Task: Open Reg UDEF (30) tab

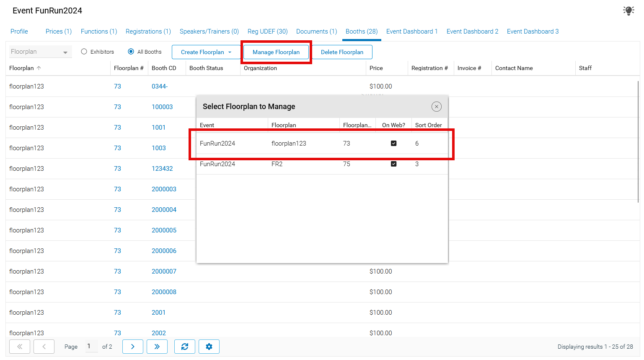Action: 268,31
